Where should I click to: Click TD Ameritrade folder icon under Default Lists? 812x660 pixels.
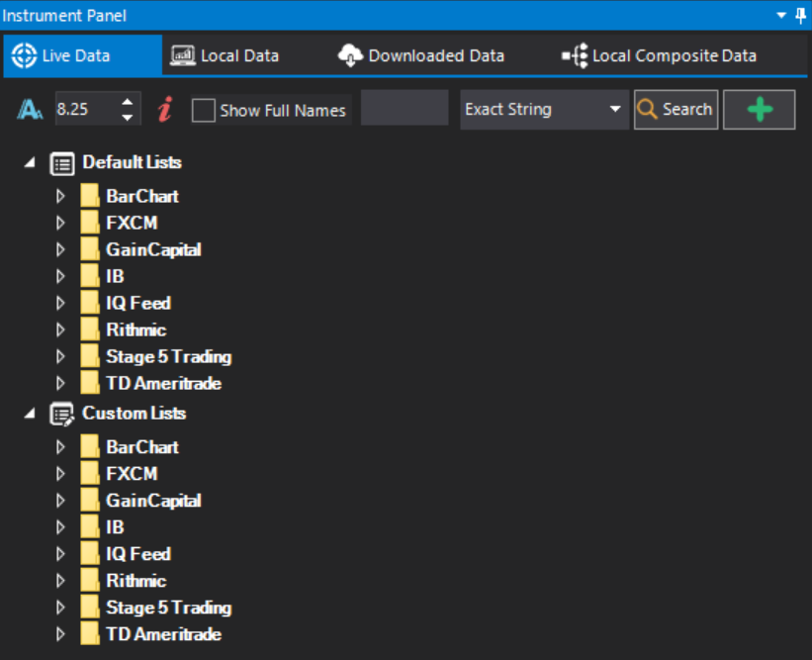pyautogui.click(x=90, y=383)
